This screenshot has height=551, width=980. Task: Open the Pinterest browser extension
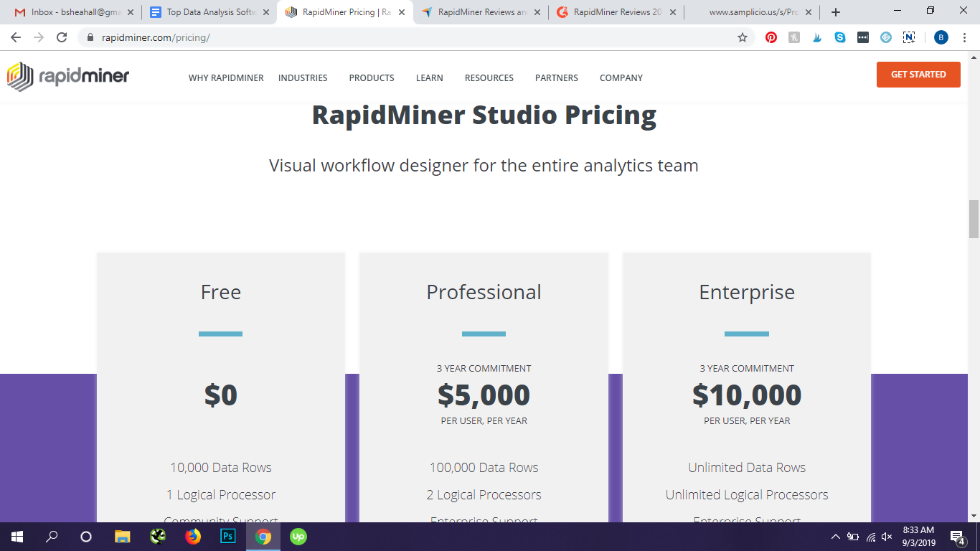(x=771, y=37)
